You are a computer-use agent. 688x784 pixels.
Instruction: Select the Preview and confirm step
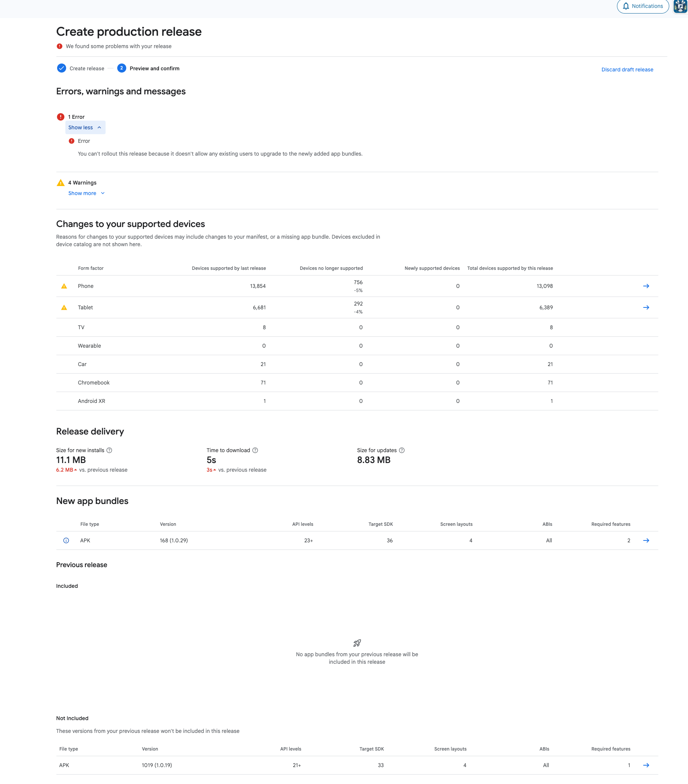[x=154, y=68]
